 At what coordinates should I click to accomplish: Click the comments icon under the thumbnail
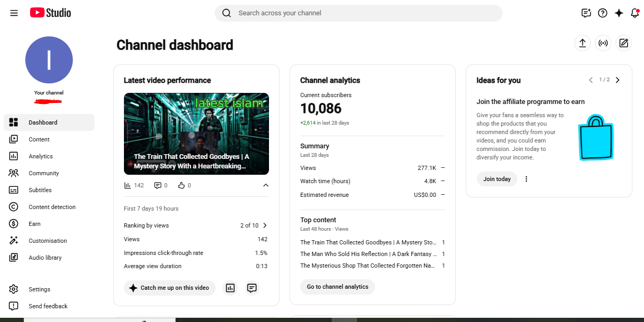(157, 185)
